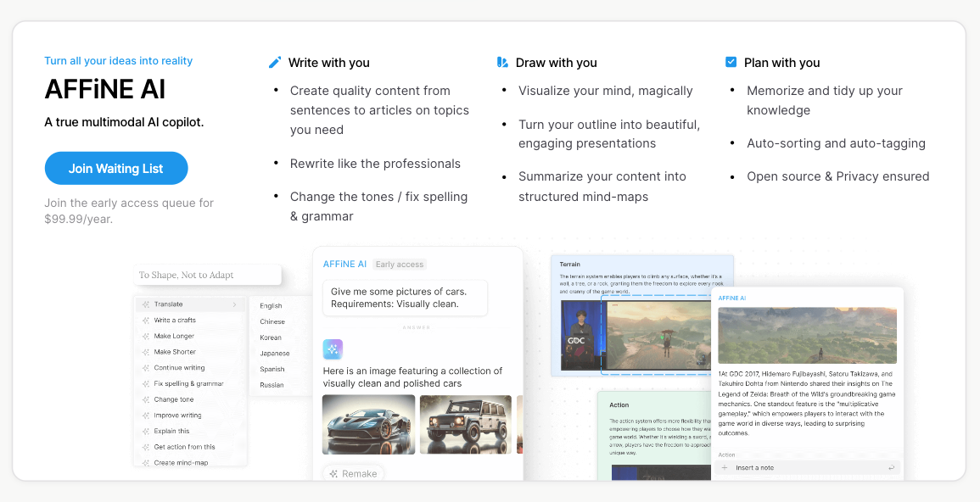
Task: Click the To Shape, Not to Adapt field
Action: [x=208, y=275]
